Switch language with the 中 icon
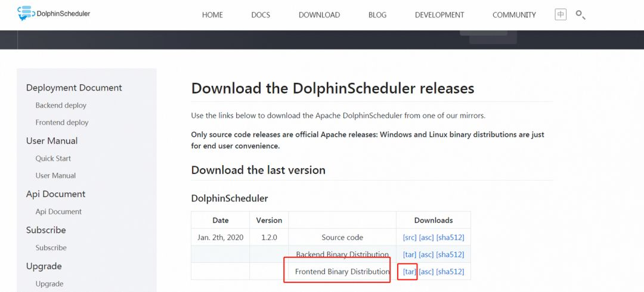This screenshot has height=292, width=644. (x=560, y=15)
